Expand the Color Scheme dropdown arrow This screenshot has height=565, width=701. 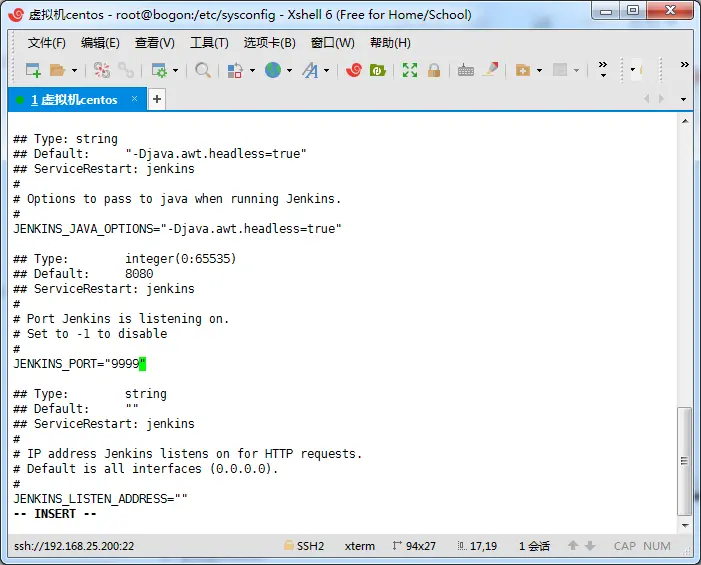(x=252, y=70)
